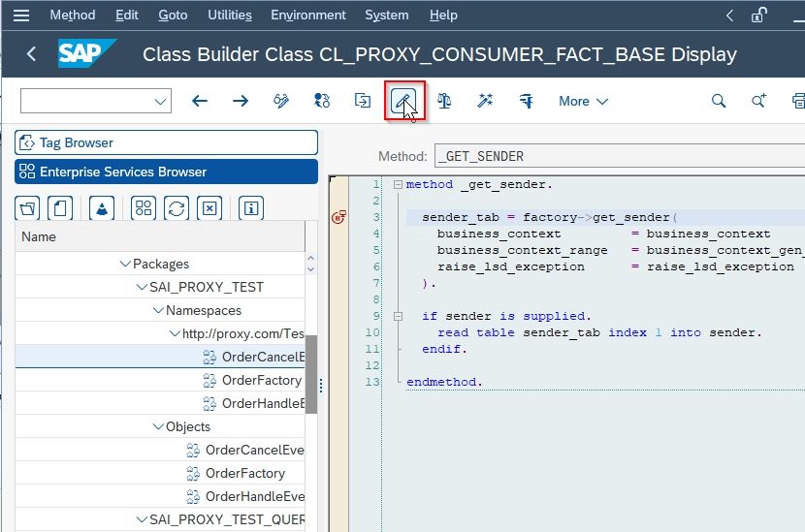This screenshot has height=532, width=805.
Task: Open the Method menu
Action: point(73,16)
